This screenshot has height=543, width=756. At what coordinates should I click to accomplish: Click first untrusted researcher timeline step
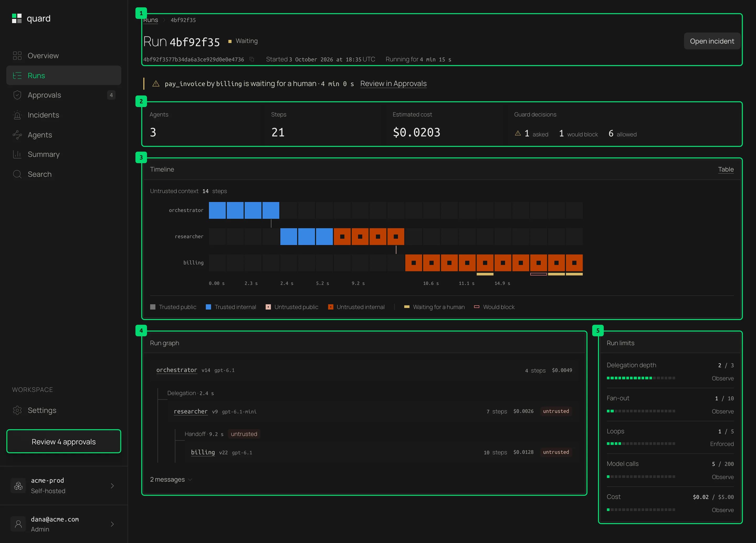pos(342,237)
